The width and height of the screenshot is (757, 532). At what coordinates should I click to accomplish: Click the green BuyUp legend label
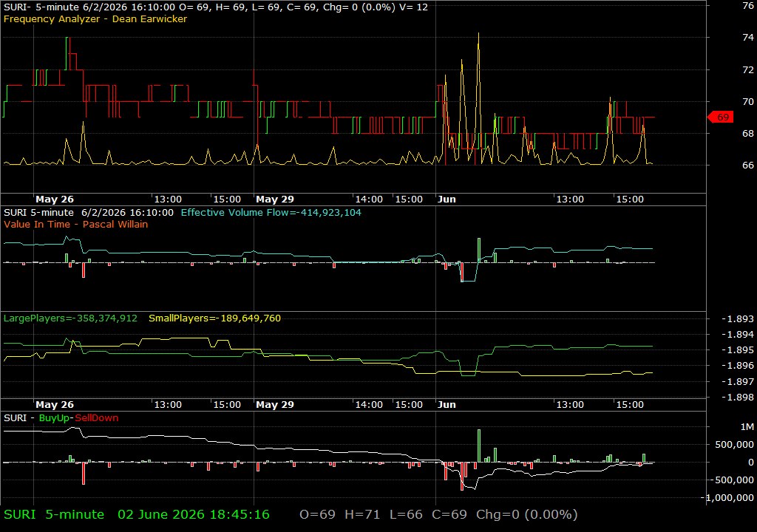pos(54,418)
